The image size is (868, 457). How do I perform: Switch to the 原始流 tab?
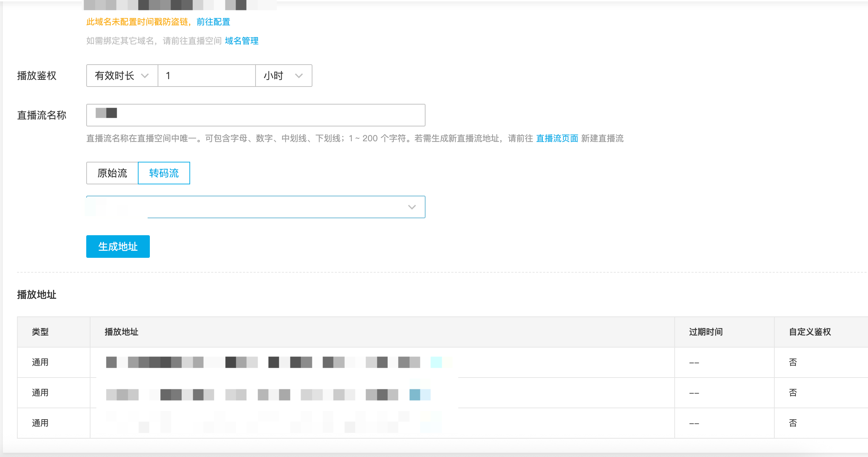tap(112, 173)
